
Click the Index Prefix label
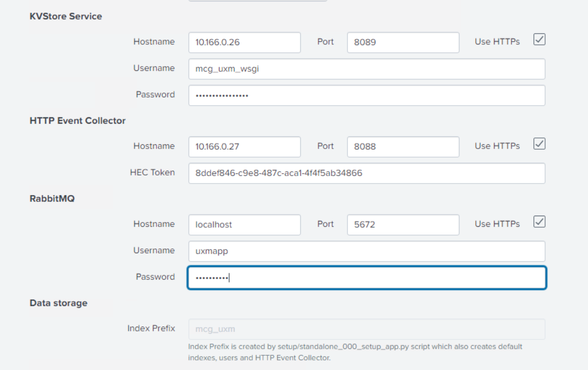151,328
